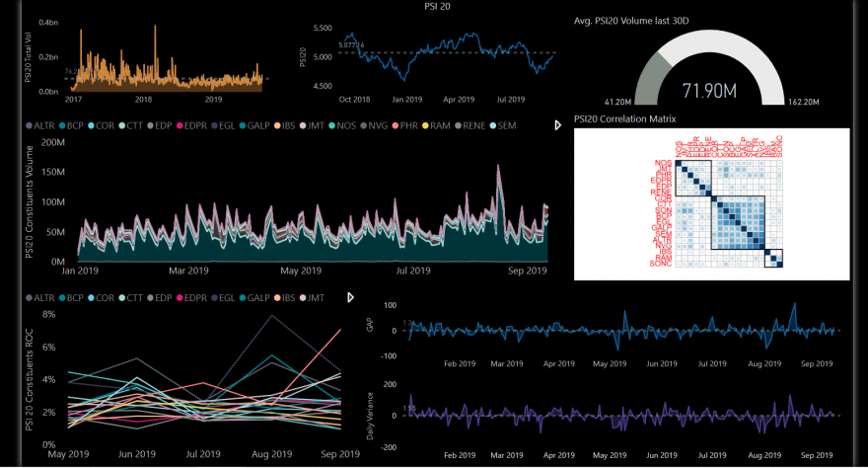Screen dimensions: 868x468
Task: Highlight JMT in the Constituents Volume legend
Action: [313, 125]
